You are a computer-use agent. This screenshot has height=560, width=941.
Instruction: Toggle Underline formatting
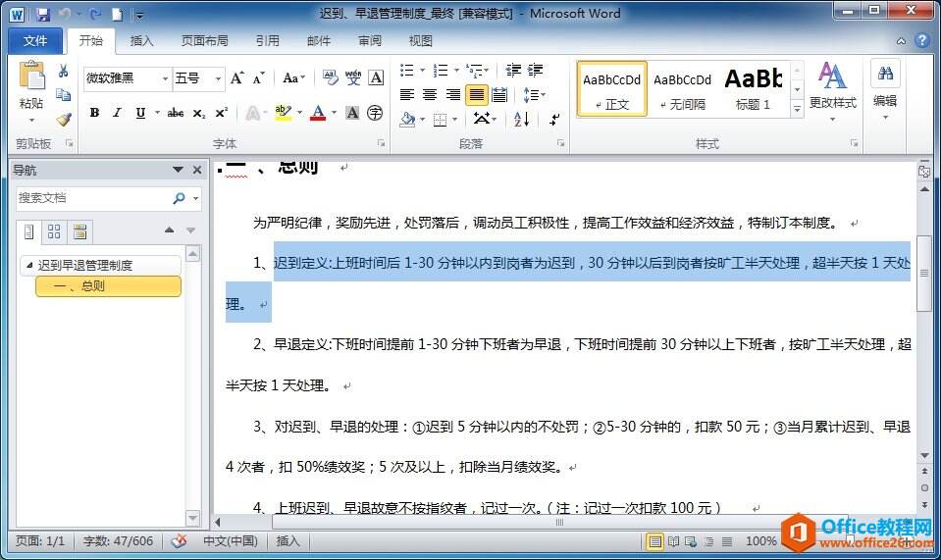pyautogui.click(x=140, y=113)
